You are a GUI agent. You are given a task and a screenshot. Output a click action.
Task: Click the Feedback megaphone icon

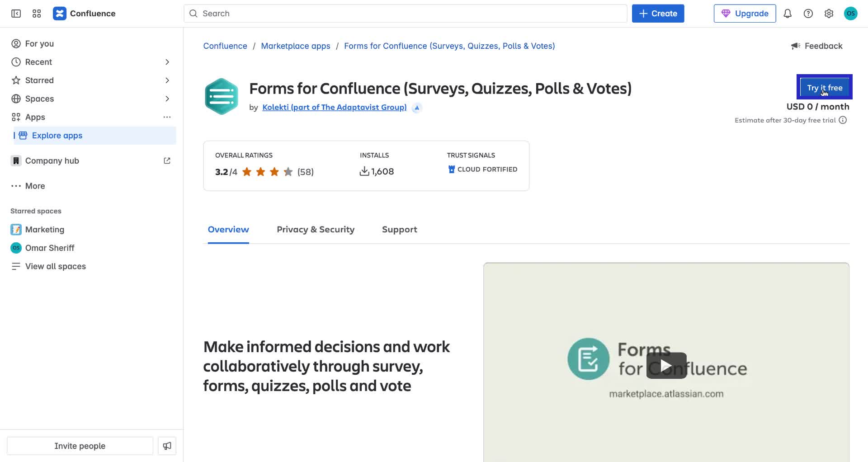tap(796, 46)
